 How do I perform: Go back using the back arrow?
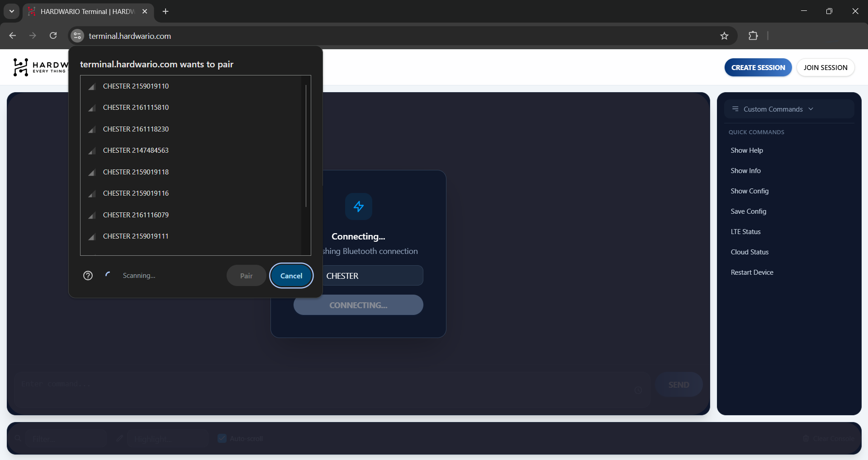pos(13,36)
